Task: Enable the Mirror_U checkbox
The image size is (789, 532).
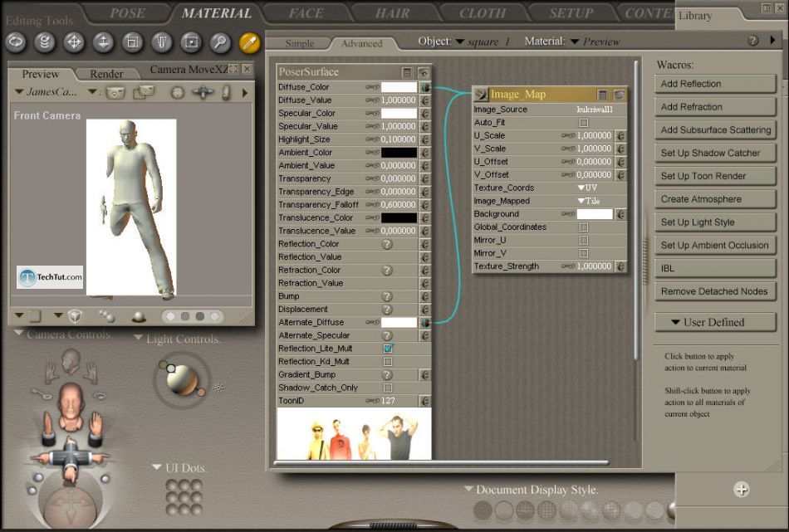Action: pos(584,240)
